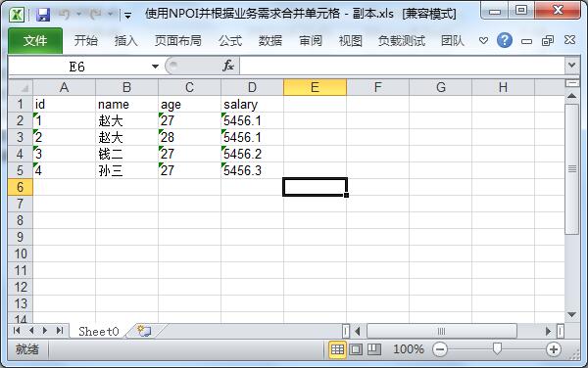
Task: Select cell containing 'salary'
Action: pos(252,104)
